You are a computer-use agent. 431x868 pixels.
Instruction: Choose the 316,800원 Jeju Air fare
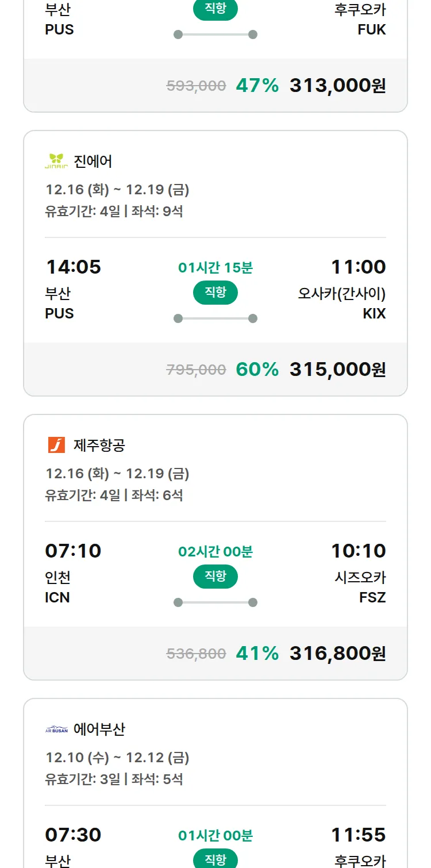[x=337, y=654]
